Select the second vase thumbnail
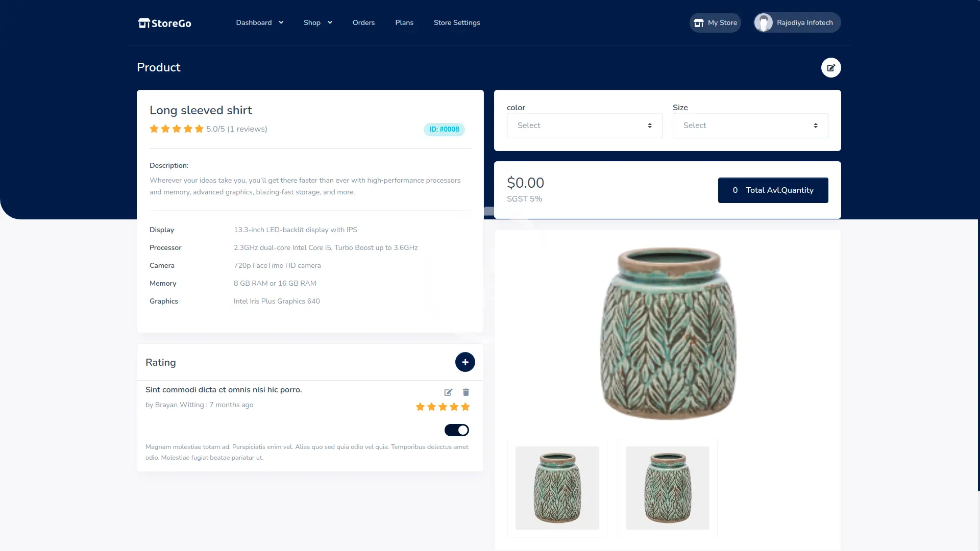 pos(667,488)
